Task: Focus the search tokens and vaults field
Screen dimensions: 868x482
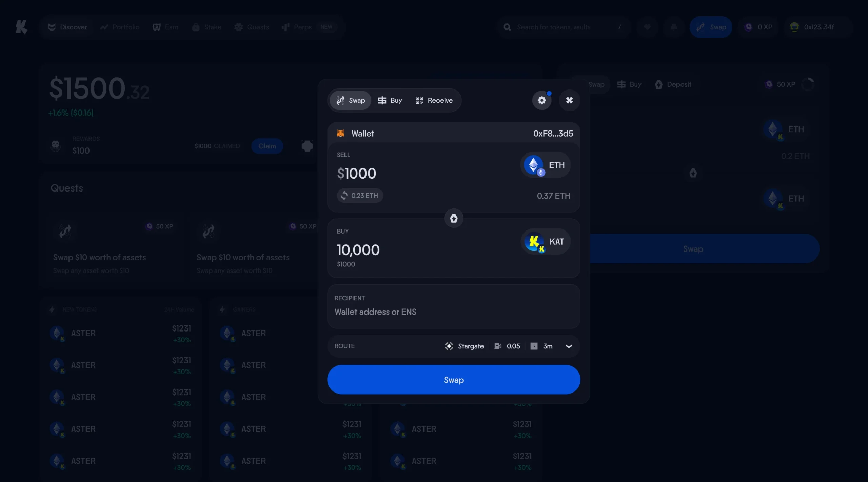Action: click(564, 27)
